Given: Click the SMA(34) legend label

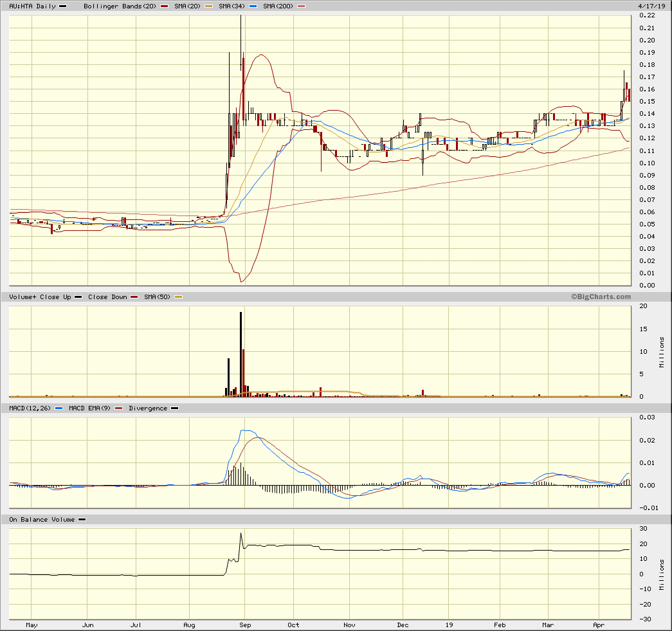Looking at the screenshot, I should 232,6.
